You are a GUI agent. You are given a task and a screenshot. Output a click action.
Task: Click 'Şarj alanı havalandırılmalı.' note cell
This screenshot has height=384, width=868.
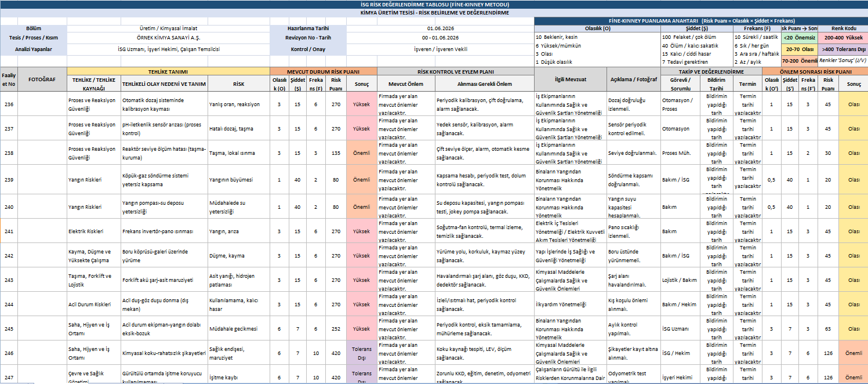coord(634,280)
